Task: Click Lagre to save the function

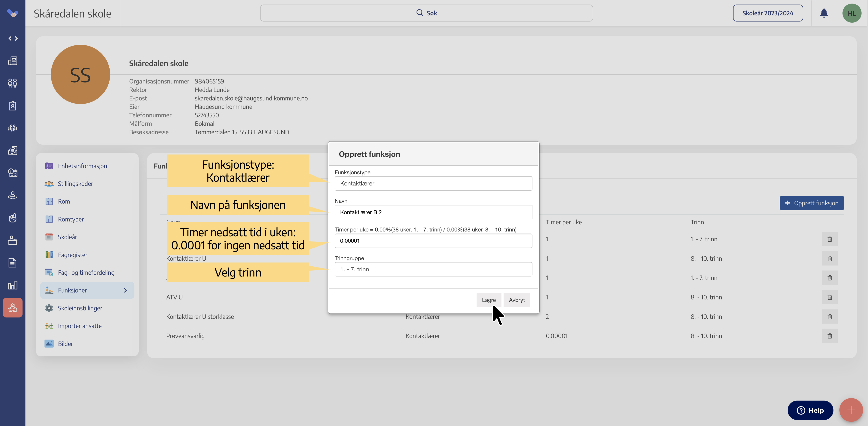Action: click(x=489, y=300)
